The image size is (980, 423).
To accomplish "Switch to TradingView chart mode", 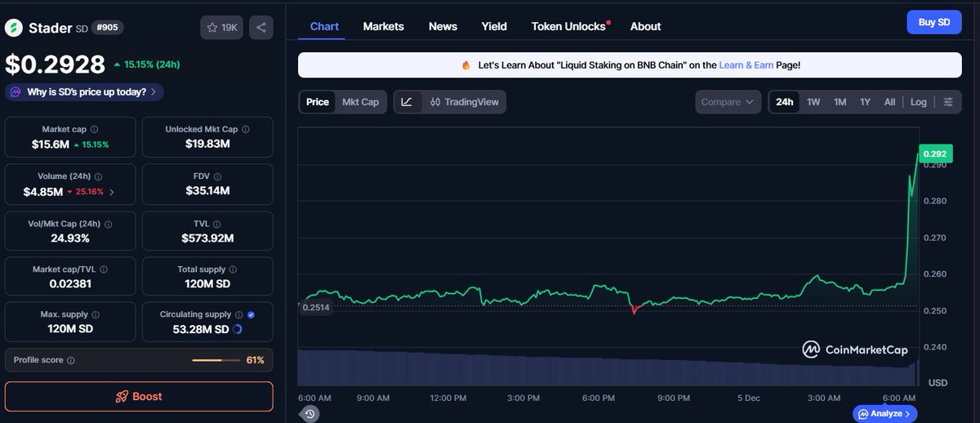I will click(x=464, y=102).
